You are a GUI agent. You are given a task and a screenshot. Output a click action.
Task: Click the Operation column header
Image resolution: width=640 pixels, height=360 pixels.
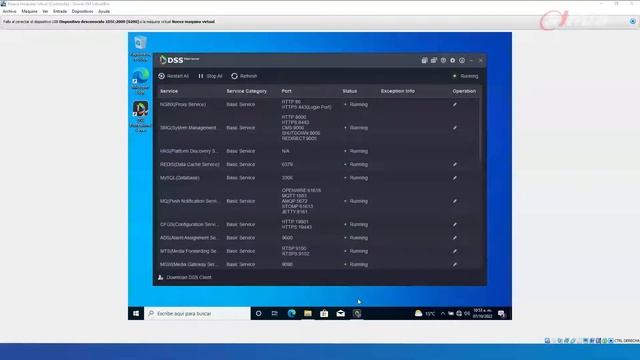(464, 91)
